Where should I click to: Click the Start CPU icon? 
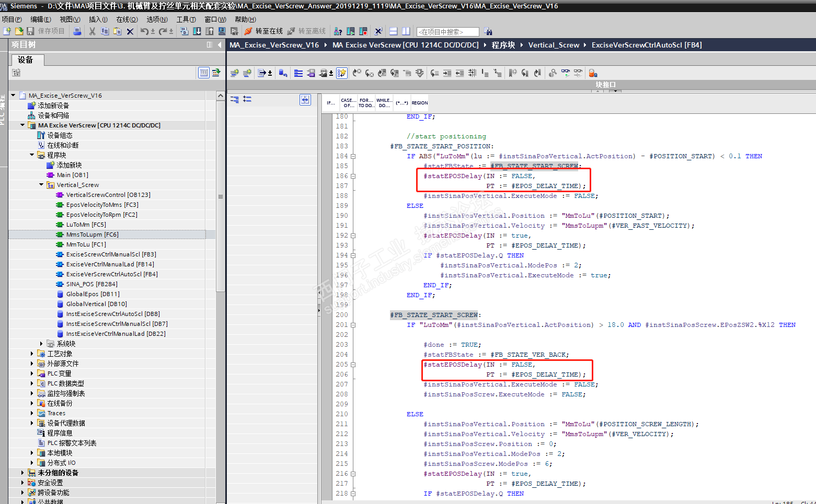click(x=351, y=31)
